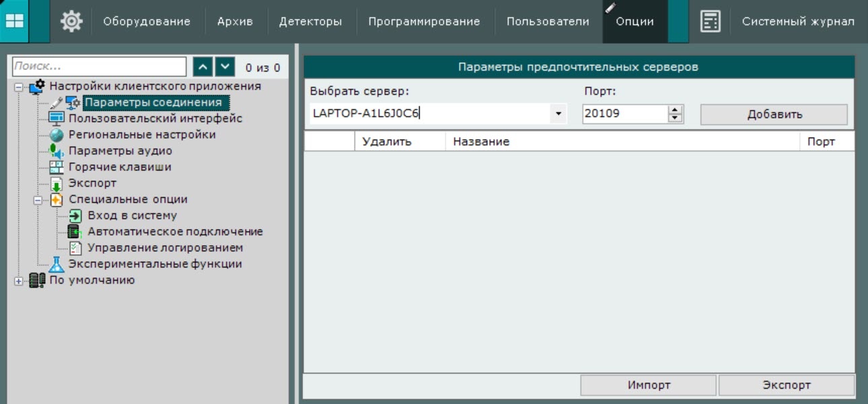Open the Оборудование tab
Image resolution: width=868 pixels, height=404 pixels.
[x=146, y=22]
